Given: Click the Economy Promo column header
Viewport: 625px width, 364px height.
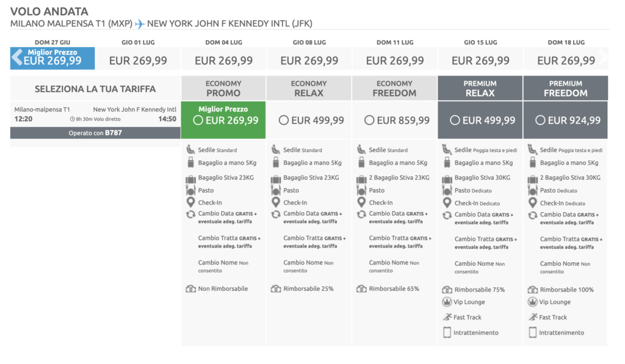Looking at the screenshot, I should (x=223, y=88).
